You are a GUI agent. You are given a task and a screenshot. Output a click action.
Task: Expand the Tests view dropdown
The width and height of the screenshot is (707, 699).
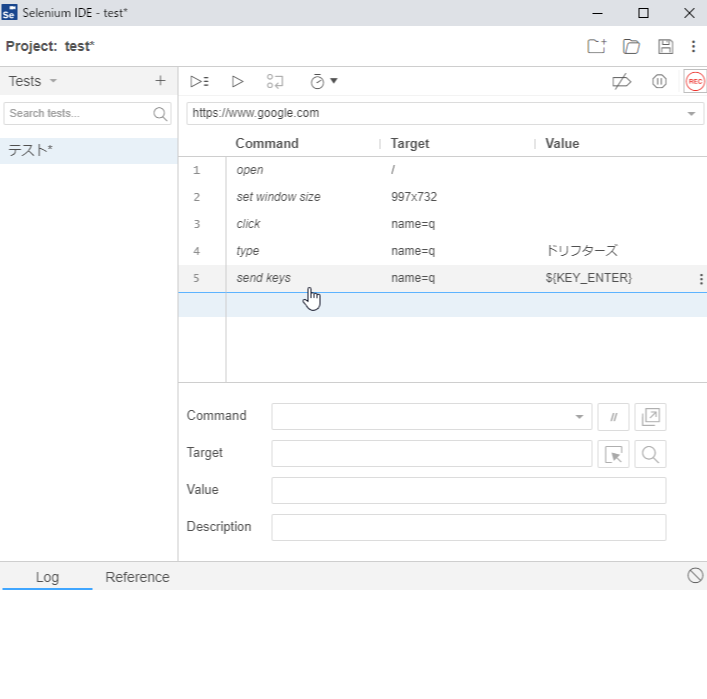[x=33, y=80]
